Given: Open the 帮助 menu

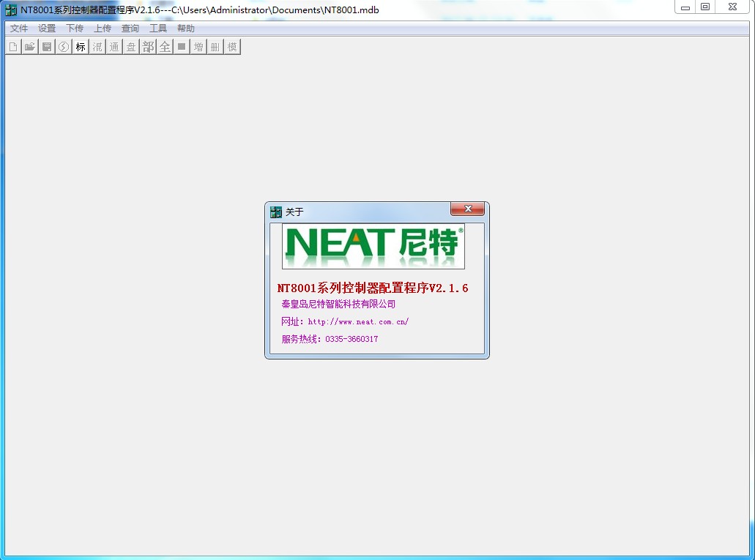Looking at the screenshot, I should [185, 28].
